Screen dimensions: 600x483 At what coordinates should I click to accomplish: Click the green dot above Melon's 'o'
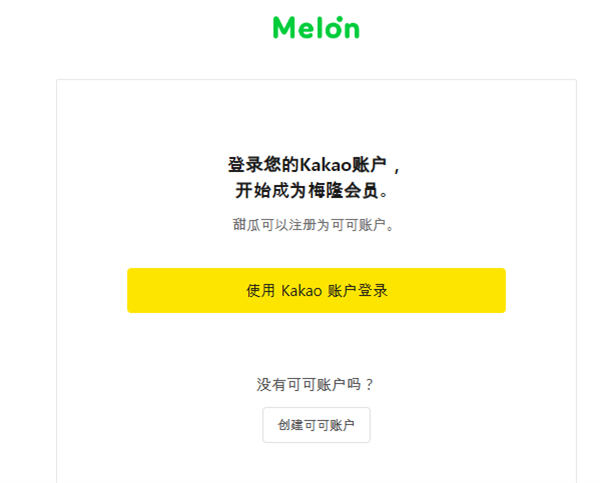tap(339, 19)
